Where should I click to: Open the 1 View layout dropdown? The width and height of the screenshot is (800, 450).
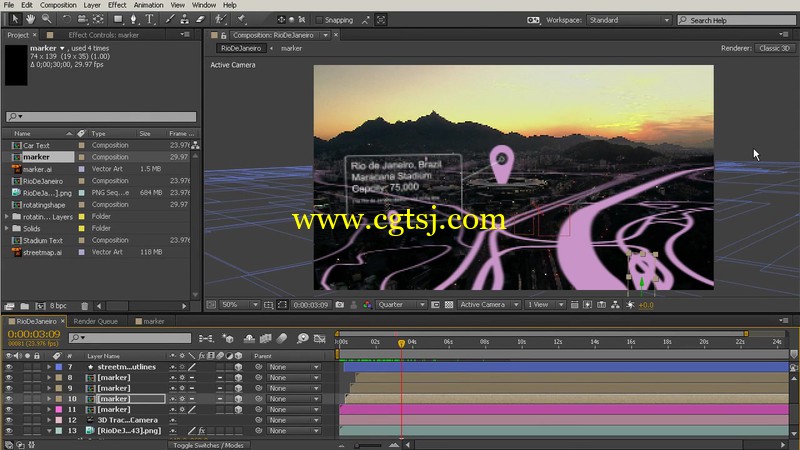click(x=545, y=305)
